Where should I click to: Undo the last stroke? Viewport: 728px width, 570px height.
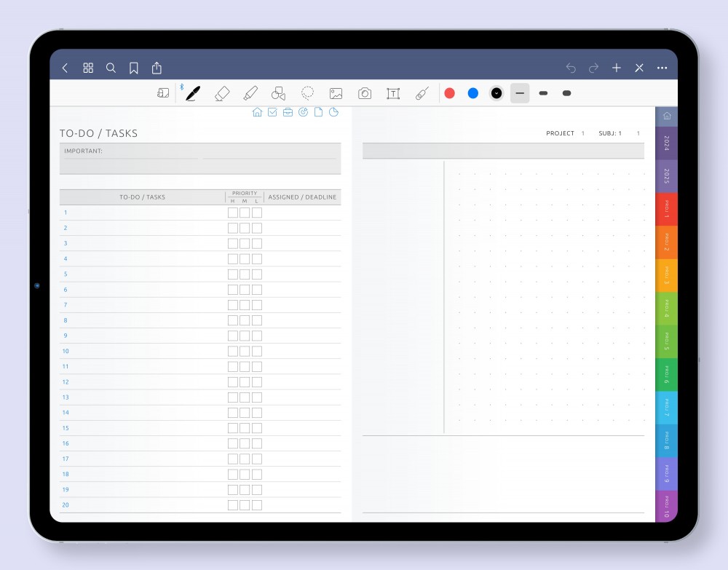(x=571, y=68)
